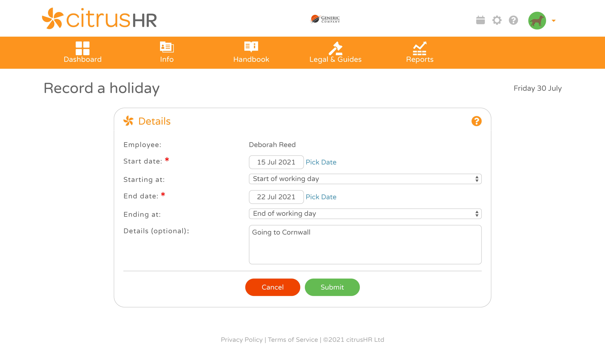Viewport: 605px width, 364px height.
Task: Click the Friday 30 July date text
Action: tap(538, 88)
